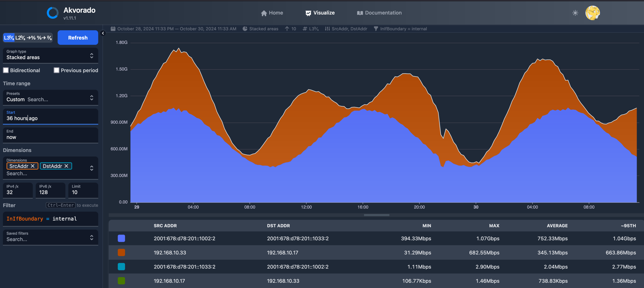This screenshot has height=288, width=644.
Task: Switch units to L2 bps
Action: 20,38
